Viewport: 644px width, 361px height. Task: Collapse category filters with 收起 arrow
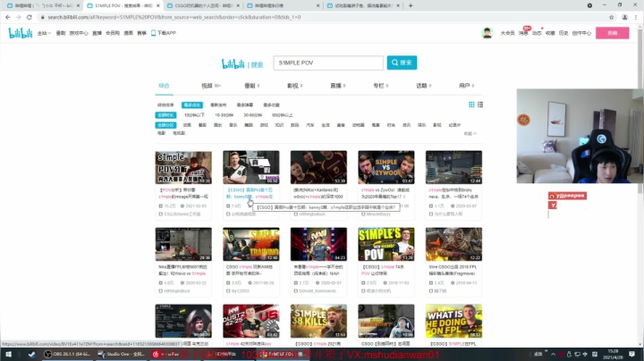click(470, 133)
